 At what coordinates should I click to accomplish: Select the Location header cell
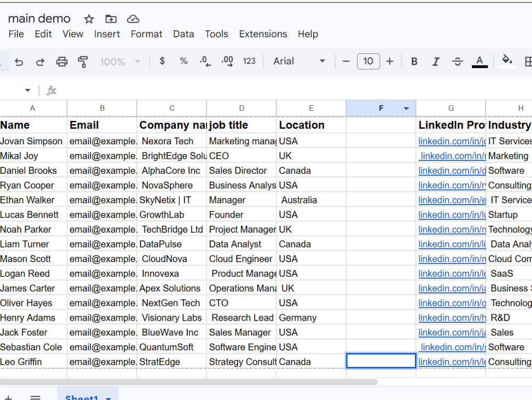[x=311, y=125]
